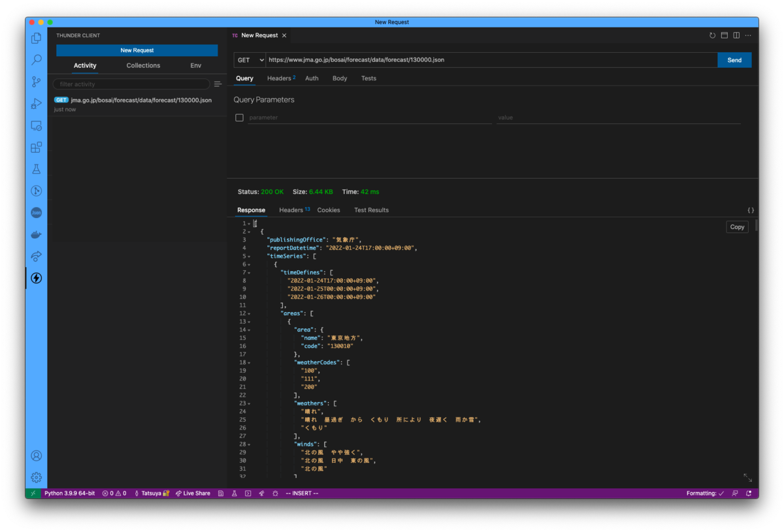
Task: Click the layout toggle icon beside reload
Action: pos(725,35)
